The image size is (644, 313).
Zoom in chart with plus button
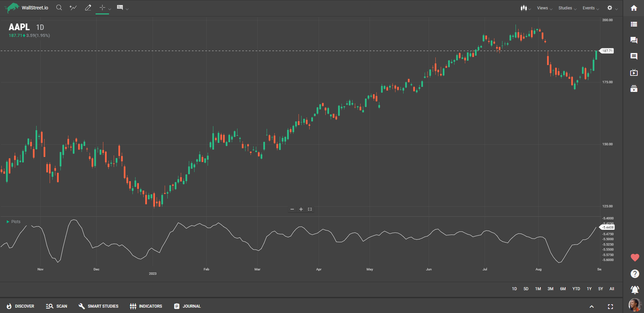301,209
